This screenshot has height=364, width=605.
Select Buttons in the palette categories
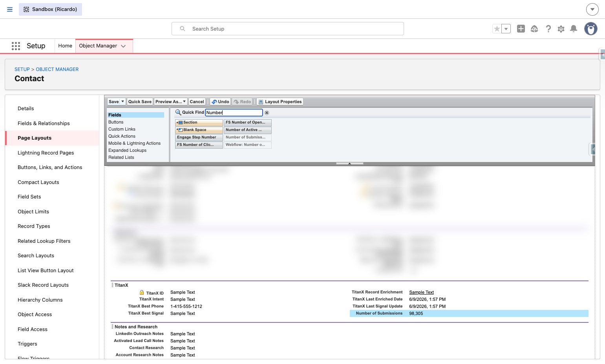[116, 122]
